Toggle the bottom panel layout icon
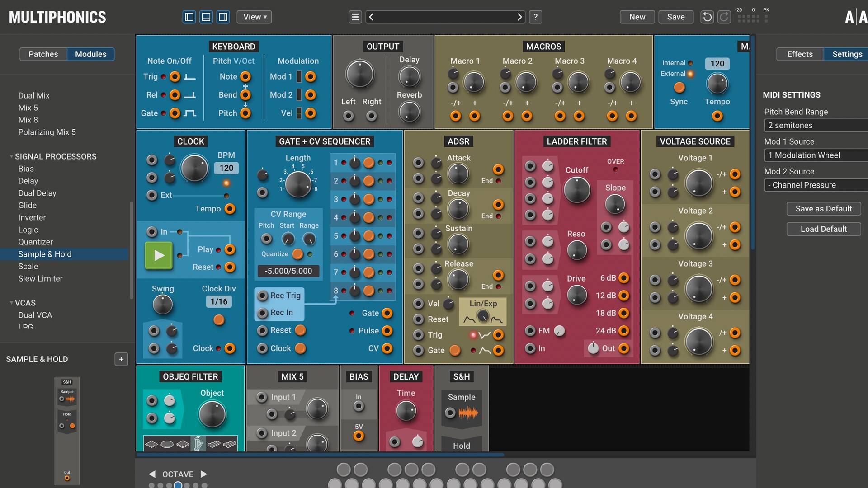The width and height of the screenshot is (868, 488). (x=206, y=17)
